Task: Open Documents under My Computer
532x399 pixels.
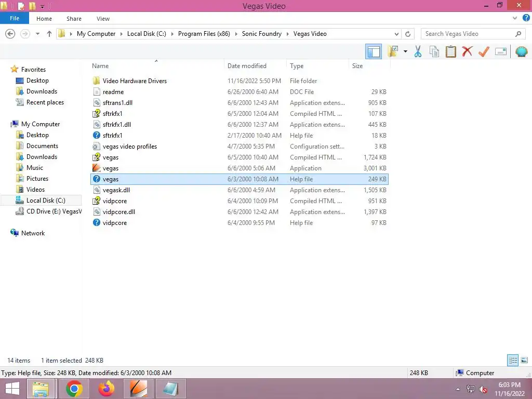Action: pyautogui.click(x=43, y=146)
